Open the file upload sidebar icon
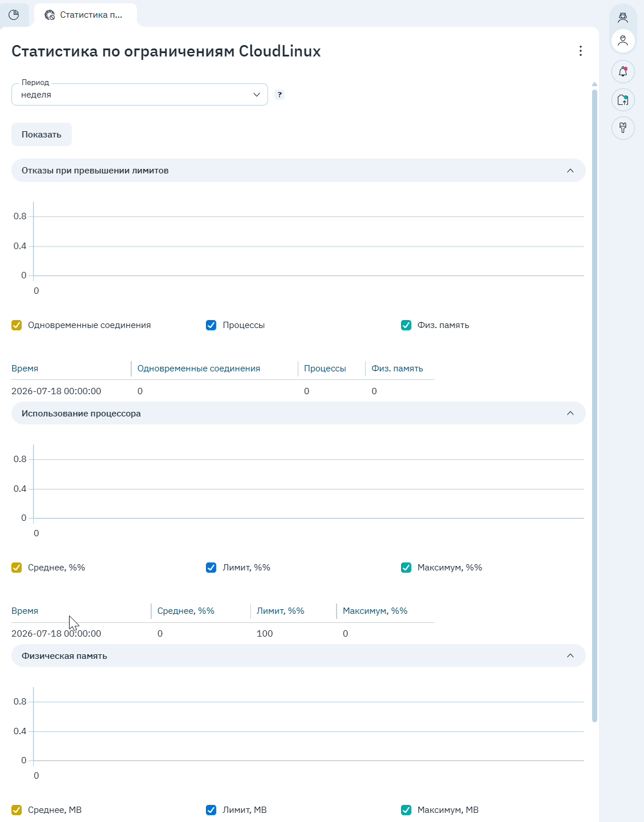Viewport: 644px width, 822px height. point(623,100)
